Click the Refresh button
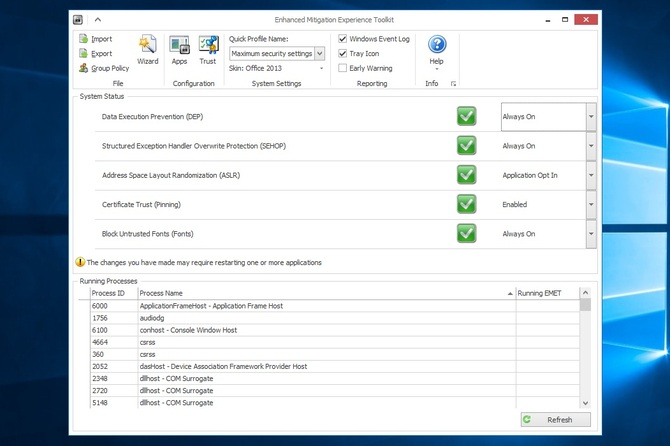This screenshot has height=446, width=670. (555, 420)
